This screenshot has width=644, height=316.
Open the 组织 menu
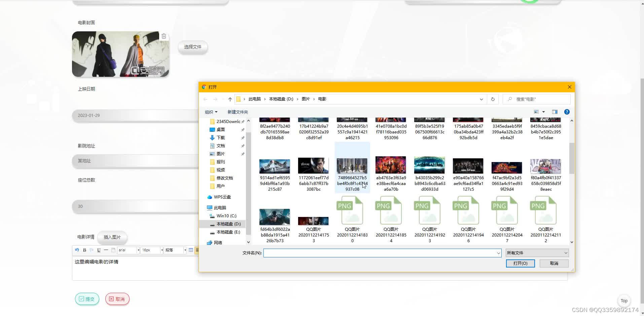pos(211,112)
